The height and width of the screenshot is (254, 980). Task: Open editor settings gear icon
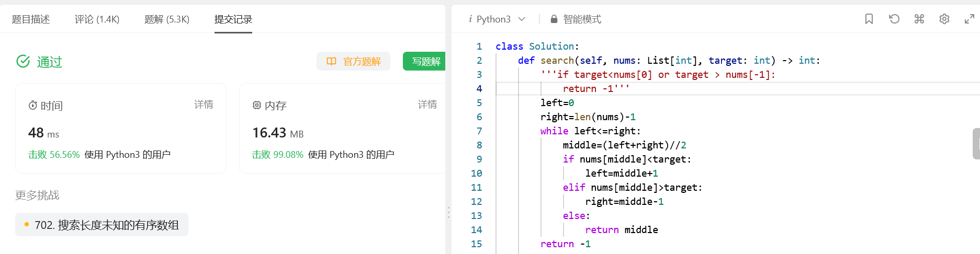(944, 19)
